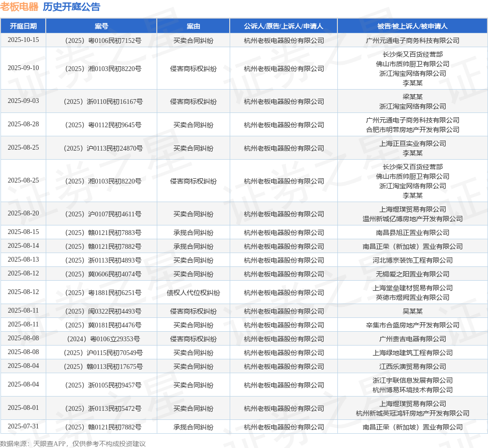Click case number 粤0112民初9645号

103,125
